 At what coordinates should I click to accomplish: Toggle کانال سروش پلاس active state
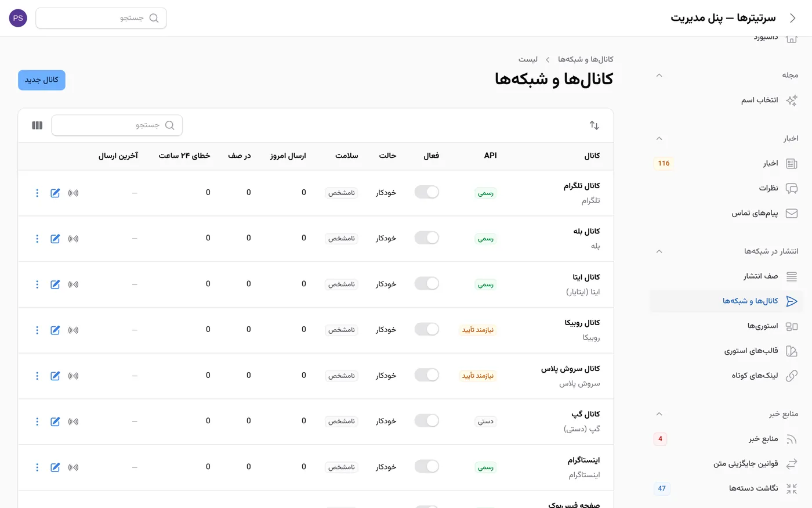[427, 375]
